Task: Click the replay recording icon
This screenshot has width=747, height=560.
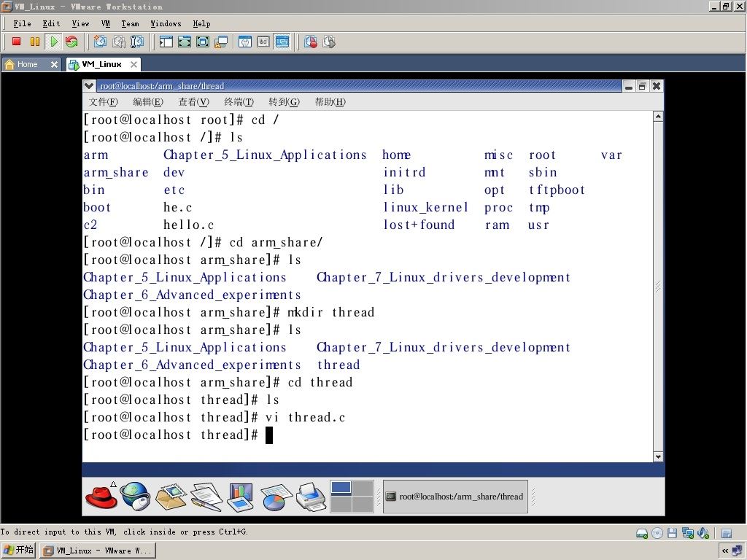Action: [329, 42]
